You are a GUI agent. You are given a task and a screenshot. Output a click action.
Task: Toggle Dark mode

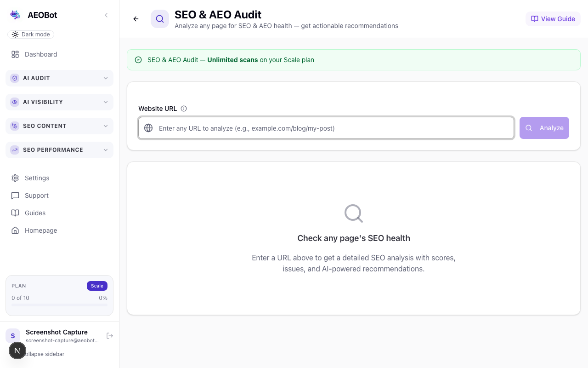[31, 34]
